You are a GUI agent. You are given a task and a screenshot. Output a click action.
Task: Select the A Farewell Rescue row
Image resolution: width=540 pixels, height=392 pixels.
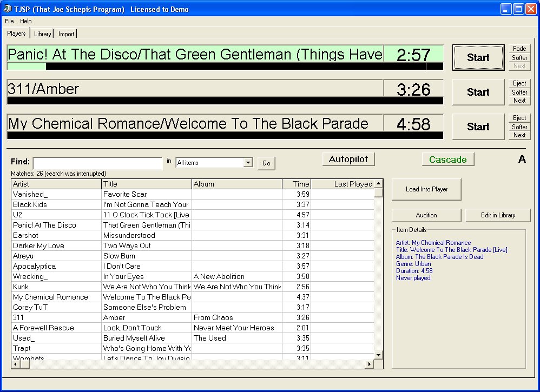click(193, 328)
